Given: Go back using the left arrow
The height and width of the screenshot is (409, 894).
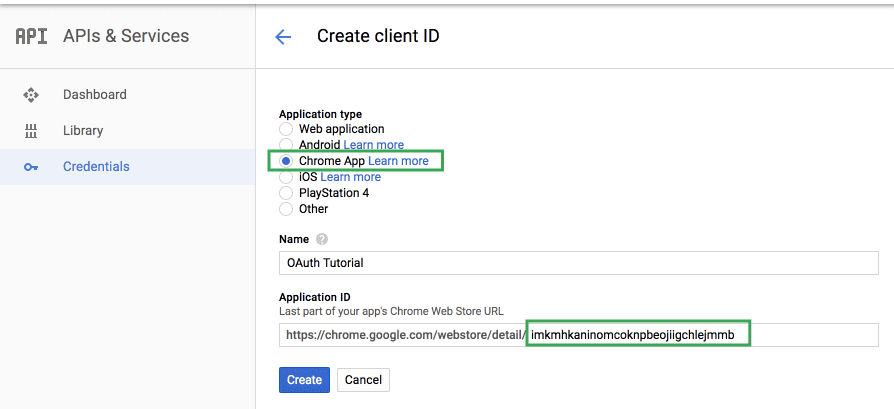Looking at the screenshot, I should (x=283, y=37).
